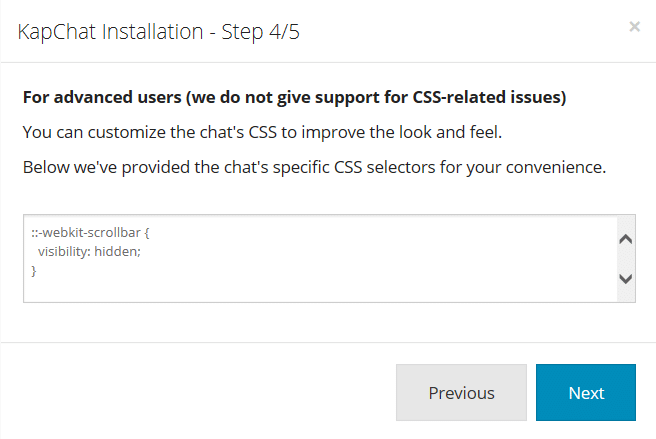This screenshot has height=439, width=656.
Task: Click the scrollbar track between the arrows
Action: click(x=626, y=260)
